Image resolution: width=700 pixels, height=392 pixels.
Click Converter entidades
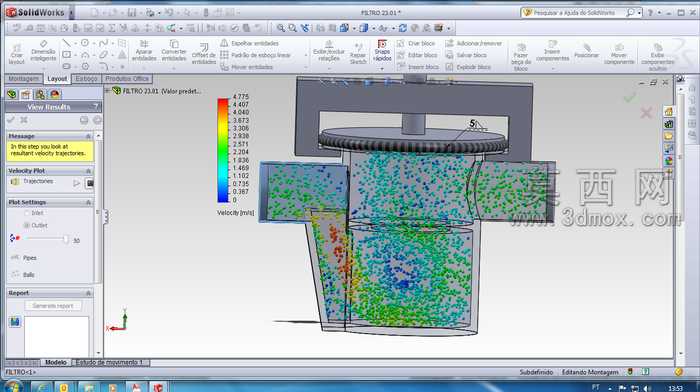click(x=174, y=51)
